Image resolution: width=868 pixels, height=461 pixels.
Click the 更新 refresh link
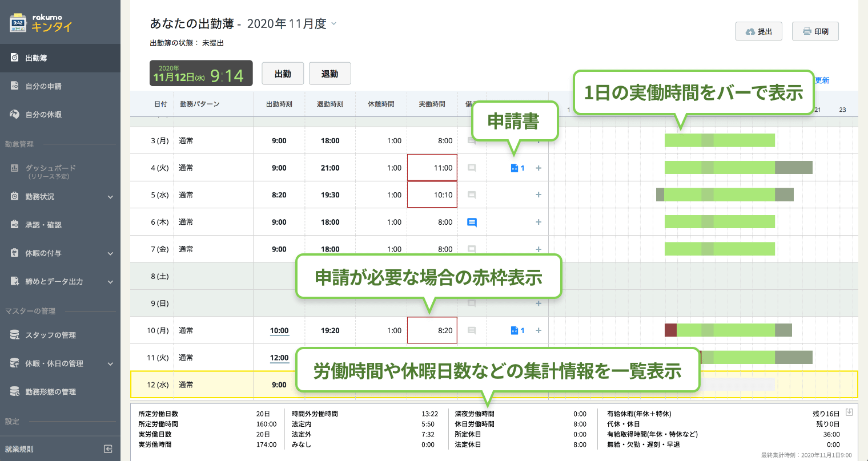point(822,80)
